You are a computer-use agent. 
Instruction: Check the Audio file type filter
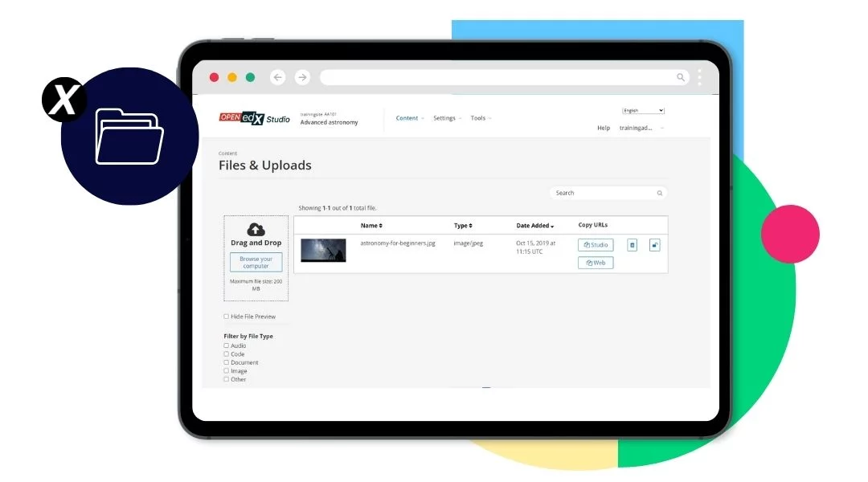(x=227, y=345)
